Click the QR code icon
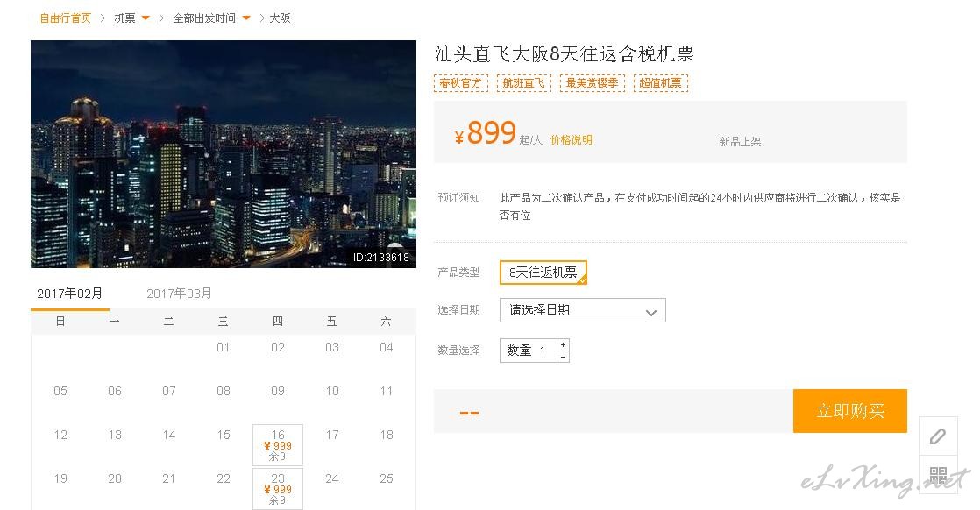 pyautogui.click(x=938, y=477)
